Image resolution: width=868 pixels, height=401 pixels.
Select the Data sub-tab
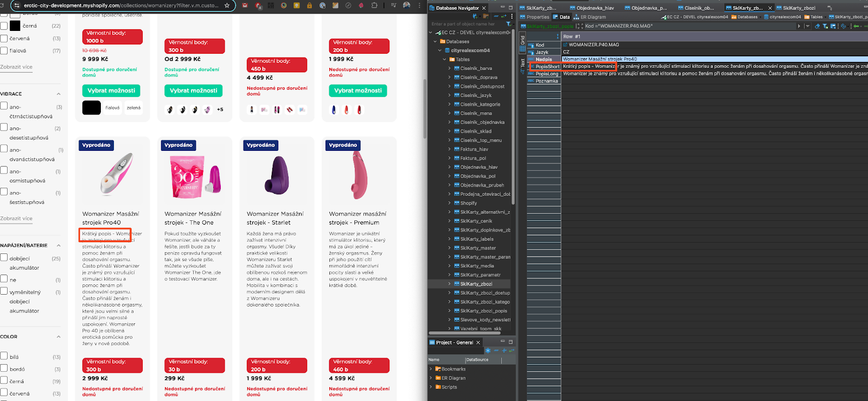pos(561,17)
